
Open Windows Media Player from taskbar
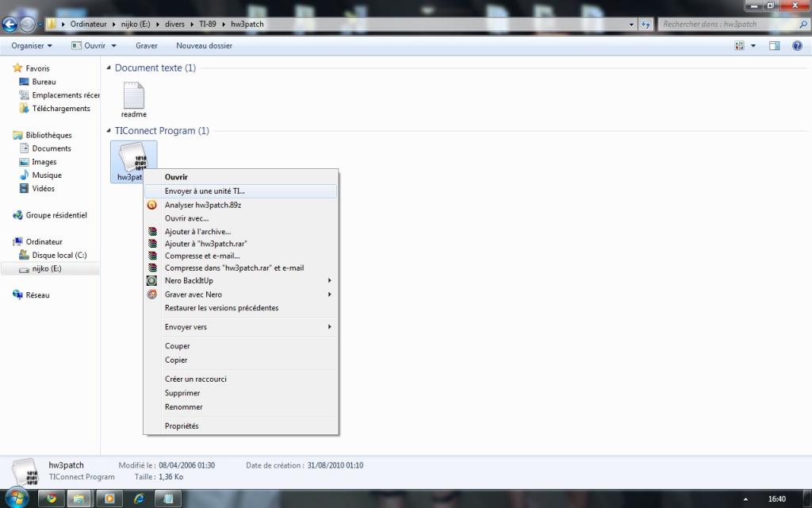(x=109, y=498)
